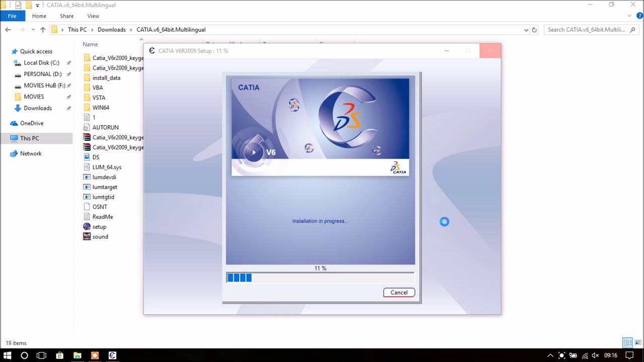The height and width of the screenshot is (362, 644).
Task: Open the Share ribbon tab
Action: 66,16
